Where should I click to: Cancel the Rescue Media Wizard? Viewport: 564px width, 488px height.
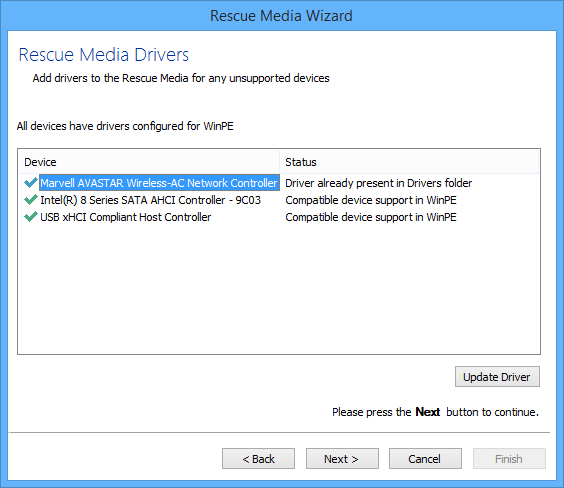pyautogui.click(x=425, y=459)
